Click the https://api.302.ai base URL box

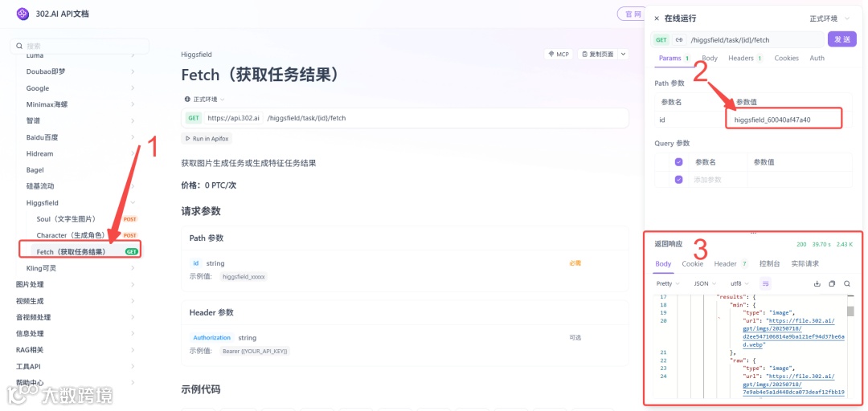[x=233, y=118]
